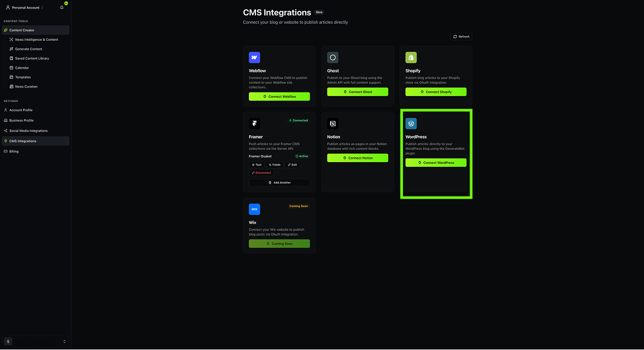Open the Billing settings page
This screenshot has height=350, width=644.
pos(14,151)
